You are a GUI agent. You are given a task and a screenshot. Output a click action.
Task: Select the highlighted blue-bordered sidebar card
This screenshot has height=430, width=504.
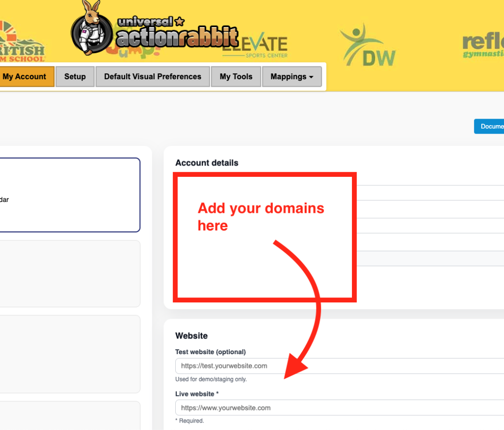(69, 195)
